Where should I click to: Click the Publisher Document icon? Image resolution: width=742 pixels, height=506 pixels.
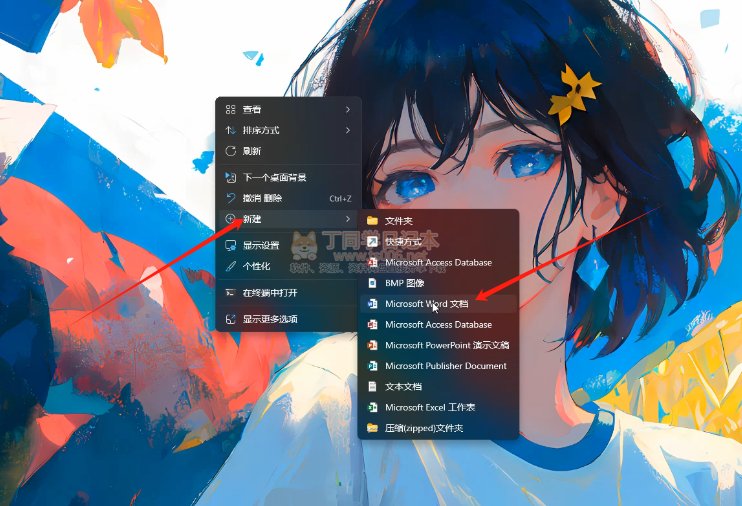tap(372, 366)
